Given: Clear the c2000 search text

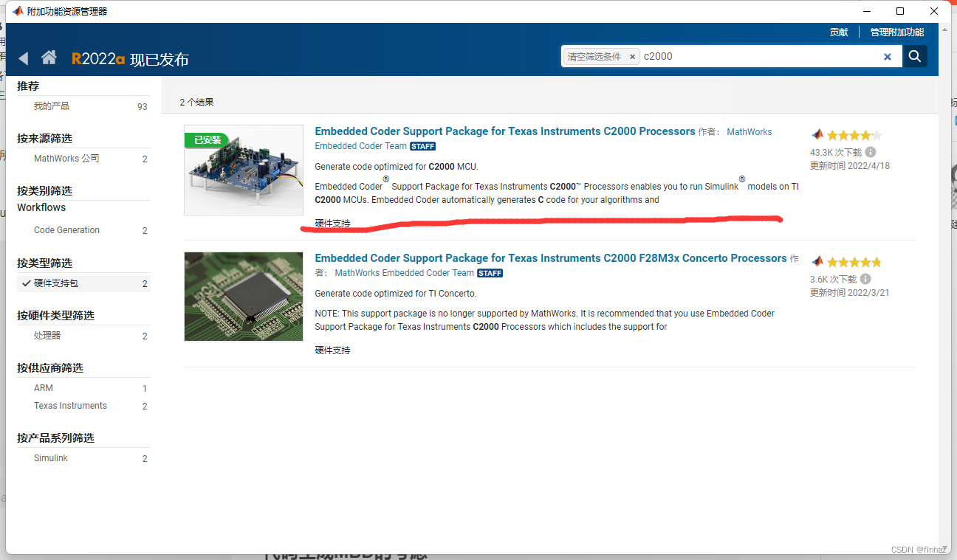Looking at the screenshot, I should pyautogui.click(x=888, y=57).
